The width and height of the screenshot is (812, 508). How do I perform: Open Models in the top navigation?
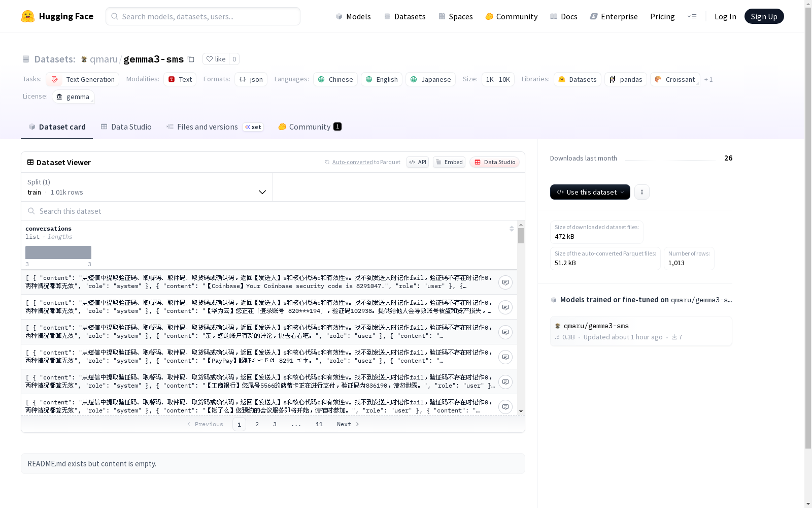tap(353, 16)
